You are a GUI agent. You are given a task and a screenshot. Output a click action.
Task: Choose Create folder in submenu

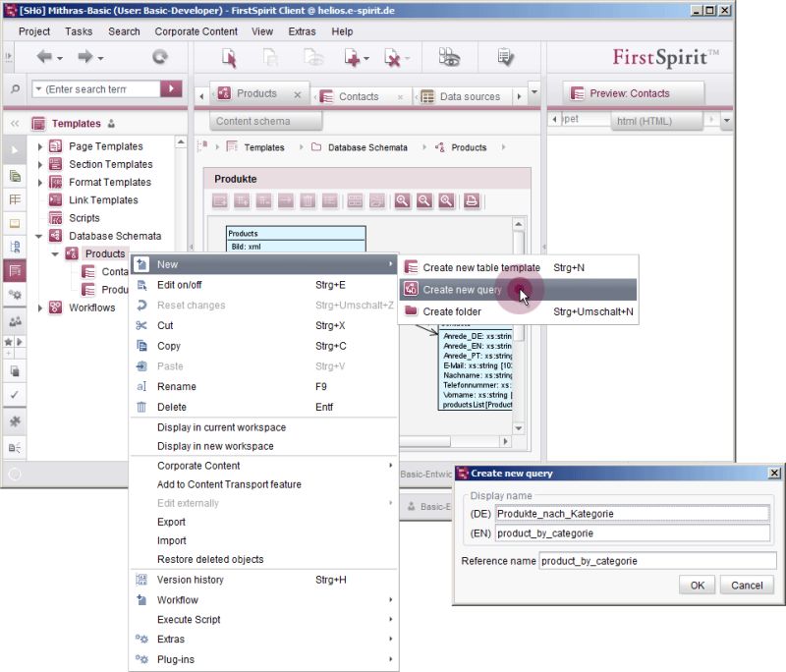(519, 311)
